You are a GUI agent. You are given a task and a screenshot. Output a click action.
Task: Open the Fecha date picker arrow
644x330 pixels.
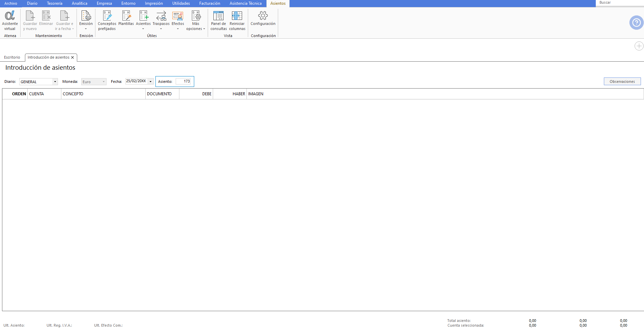point(151,81)
